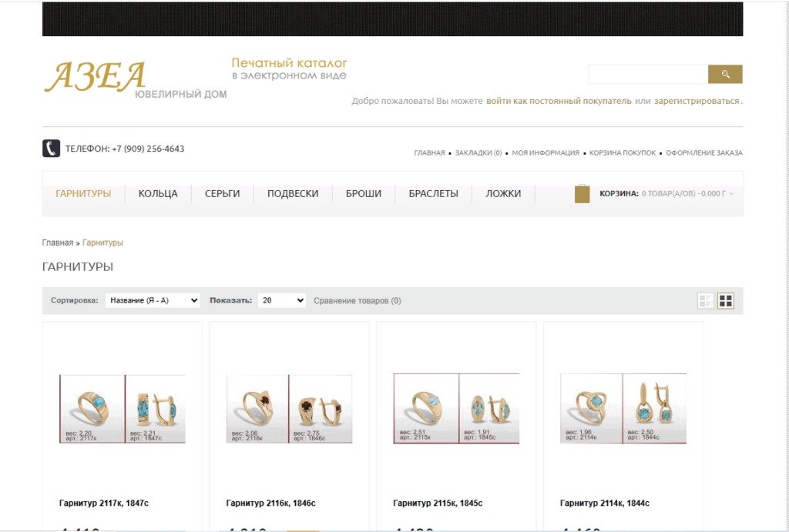
Task: Expand the Корзина cart summary arrow
Action: click(731, 193)
